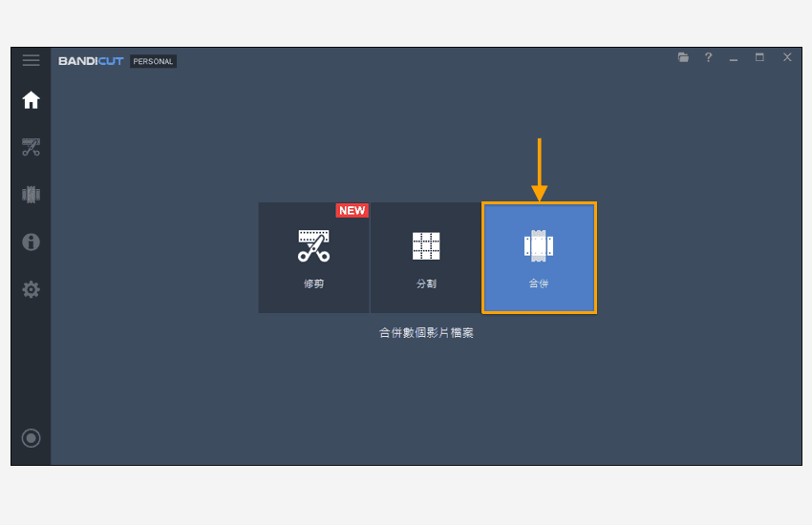Click the BANDICUT logo
This screenshot has width=812, height=525.
click(91, 61)
